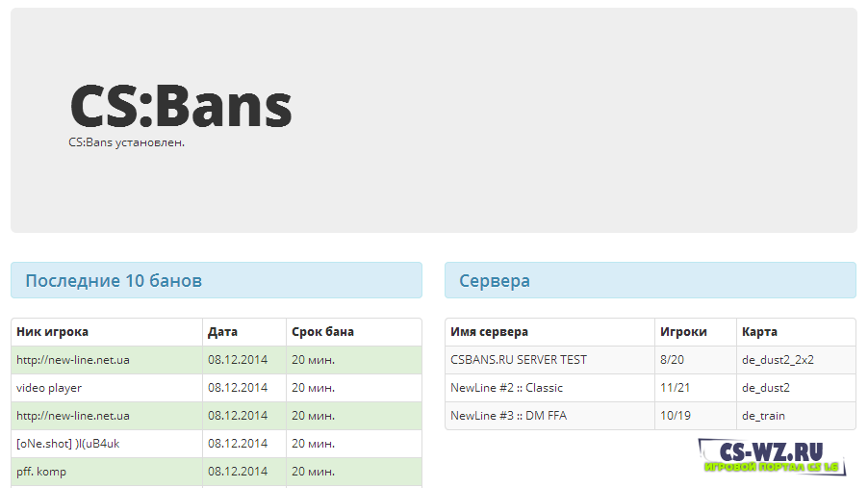
Task: Click the 'CS:Bans установлен.' subtitle text
Action: (127, 142)
